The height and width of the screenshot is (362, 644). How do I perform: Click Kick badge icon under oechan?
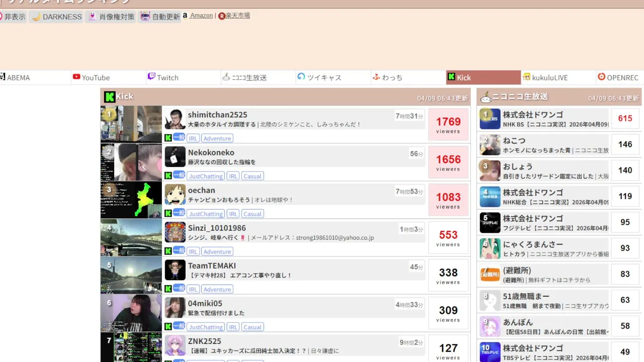(x=168, y=213)
